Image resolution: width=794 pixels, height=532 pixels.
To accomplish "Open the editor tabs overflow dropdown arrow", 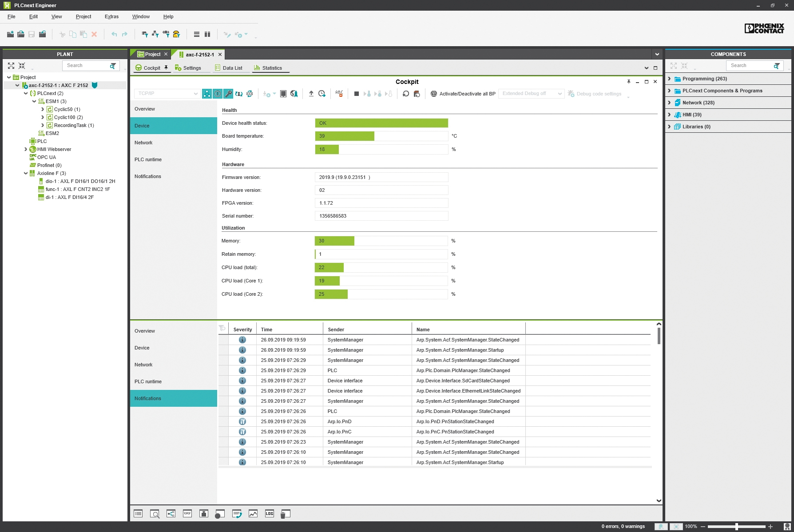I will pos(657,54).
